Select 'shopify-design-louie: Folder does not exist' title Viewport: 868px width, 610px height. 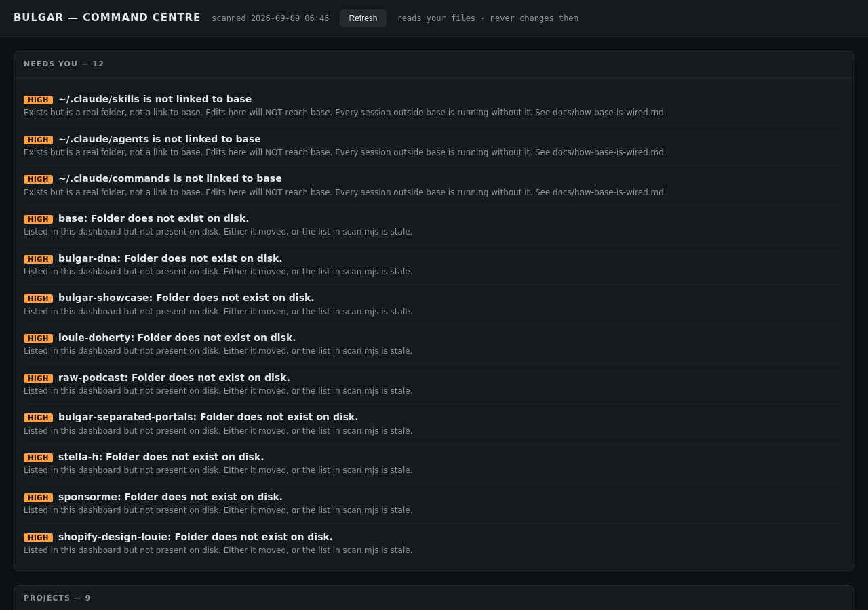(195, 537)
